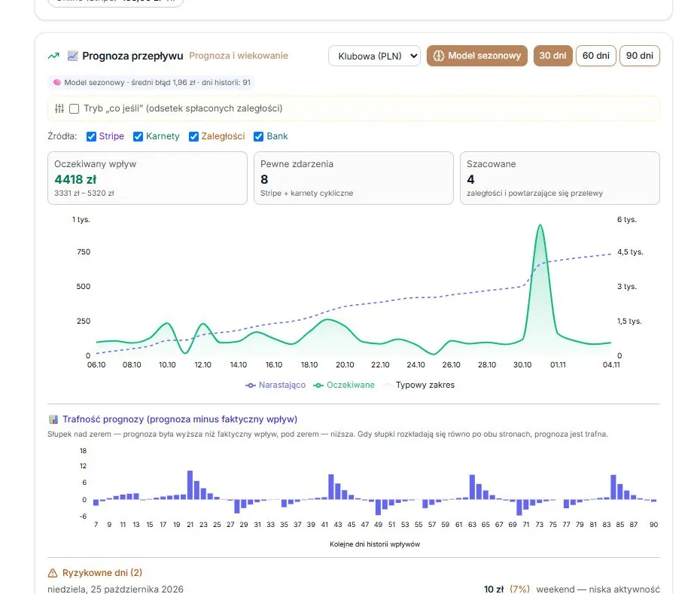
Task: Open the Klubowa (PLN) currency dropdown
Action: (375, 56)
